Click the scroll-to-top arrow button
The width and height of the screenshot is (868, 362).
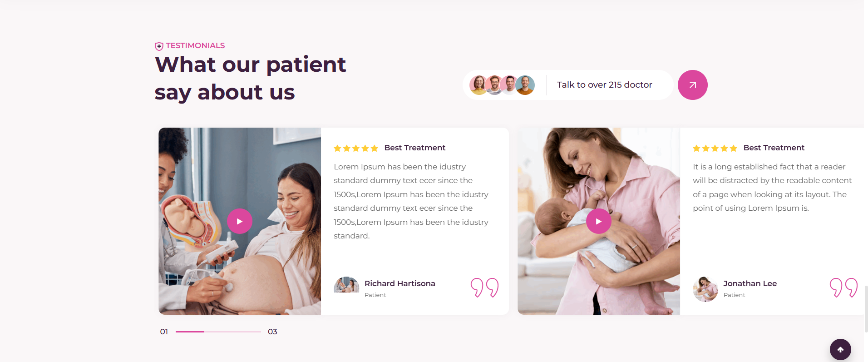coord(840,349)
